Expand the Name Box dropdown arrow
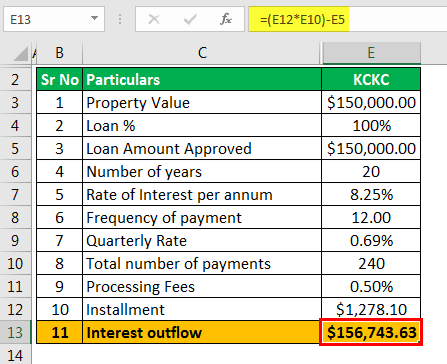This screenshot has height=364, width=447. 94,18
